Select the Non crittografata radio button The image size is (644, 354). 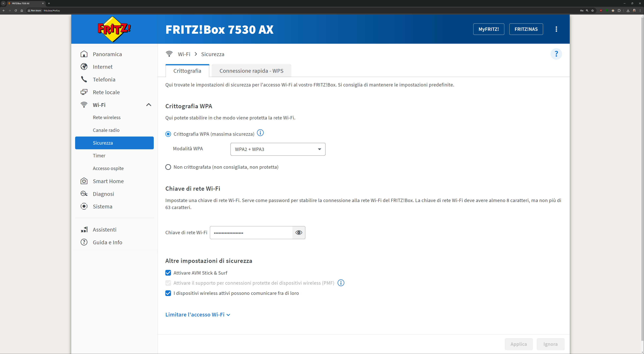click(x=168, y=167)
